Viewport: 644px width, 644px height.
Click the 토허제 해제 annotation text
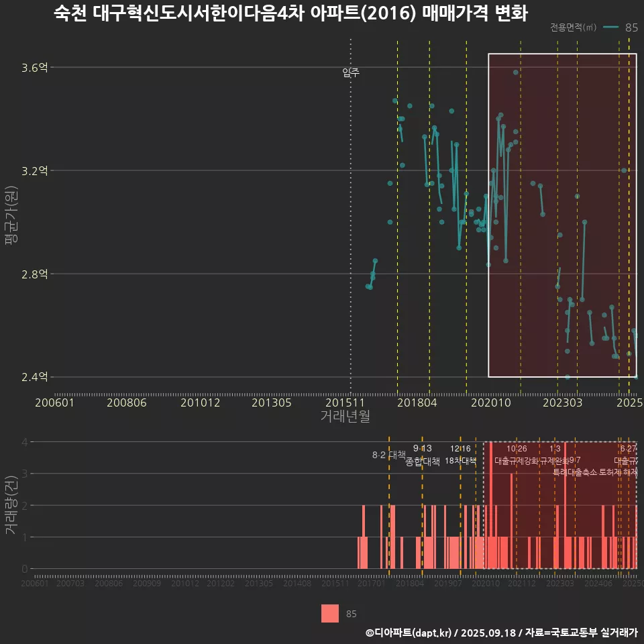click(x=618, y=472)
